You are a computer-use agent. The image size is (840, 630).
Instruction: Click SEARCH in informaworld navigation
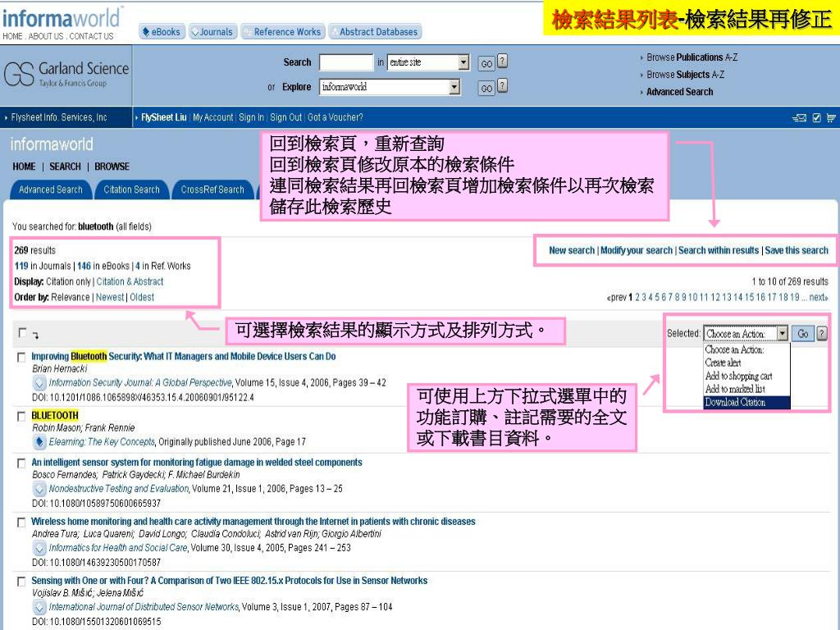(x=65, y=167)
